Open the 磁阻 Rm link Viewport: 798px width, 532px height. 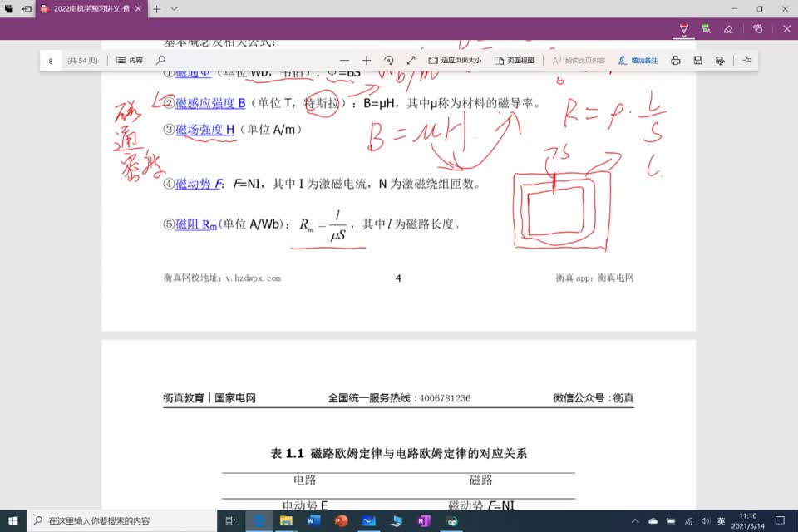click(196, 224)
